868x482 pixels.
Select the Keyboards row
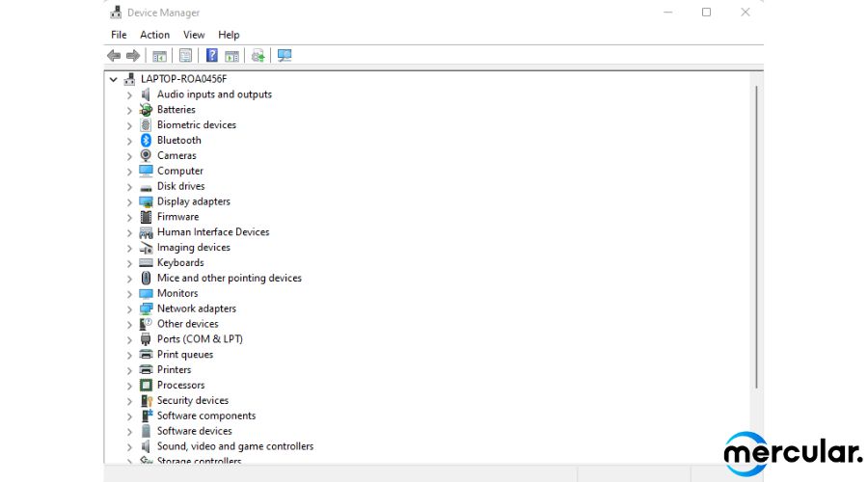(x=180, y=263)
